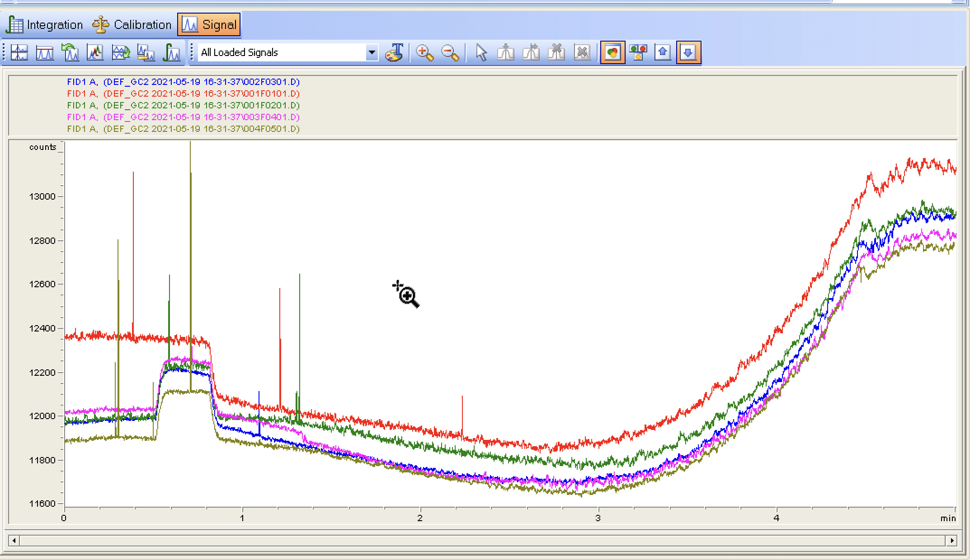Click the counts y-axis label
The width and height of the screenshot is (970, 560).
pos(42,147)
